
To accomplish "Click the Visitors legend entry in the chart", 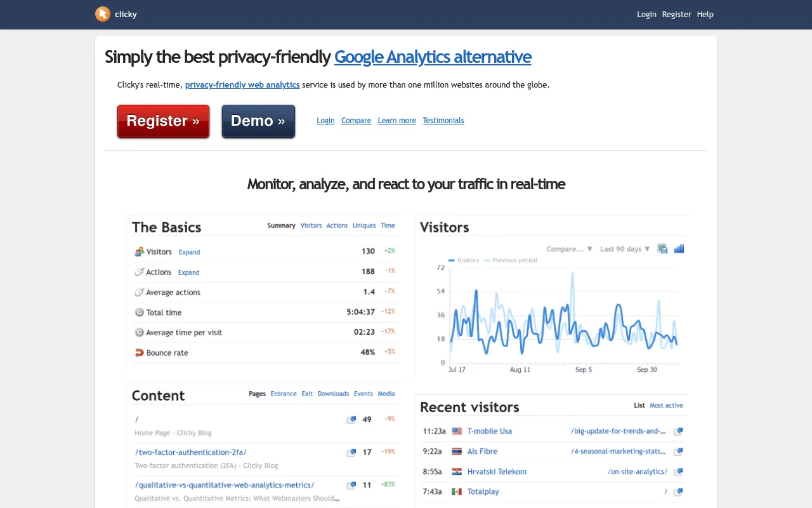I will (x=464, y=260).
